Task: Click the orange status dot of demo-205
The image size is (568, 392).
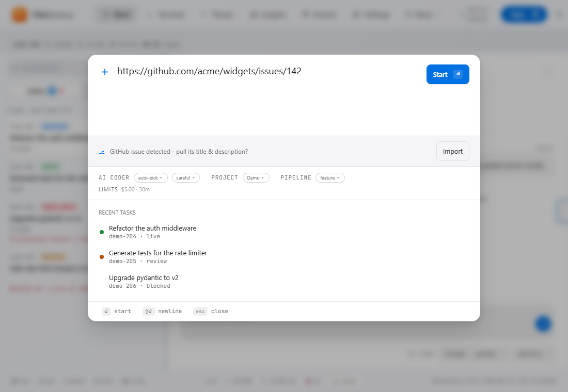Action: [x=102, y=257]
